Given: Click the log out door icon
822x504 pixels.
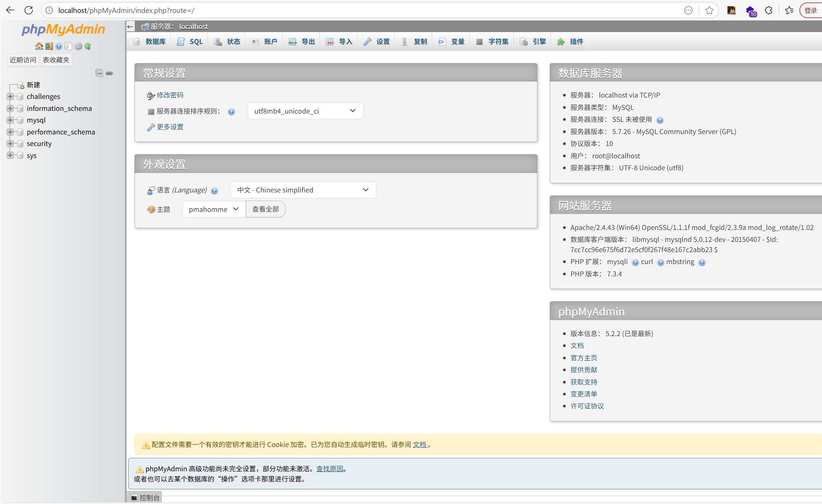Looking at the screenshot, I should pos(49,46).
